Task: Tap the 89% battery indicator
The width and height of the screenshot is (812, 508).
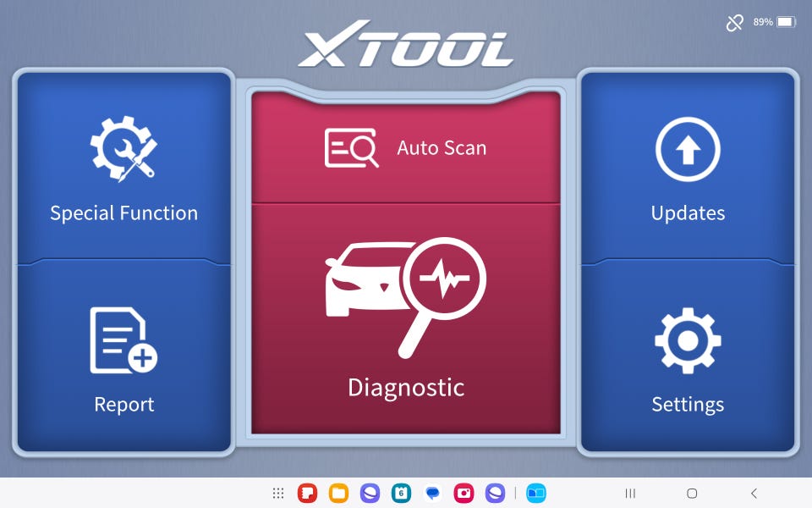Action: tap(774, 22)
